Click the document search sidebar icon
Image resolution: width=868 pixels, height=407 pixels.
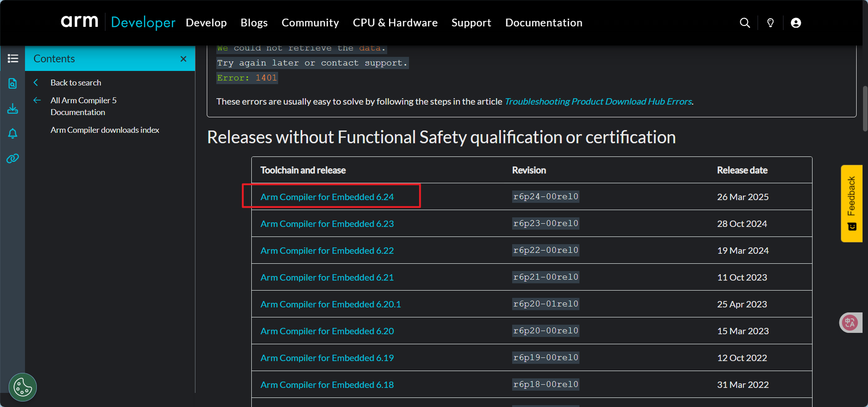tap(13, 83)
